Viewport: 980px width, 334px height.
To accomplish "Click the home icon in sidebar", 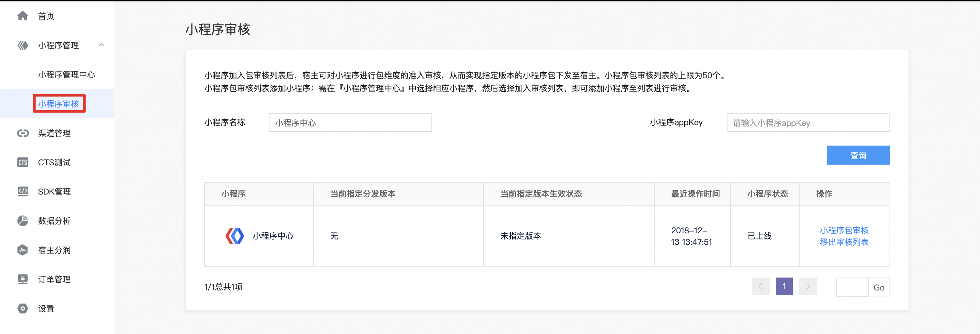I will click(23, 16).
